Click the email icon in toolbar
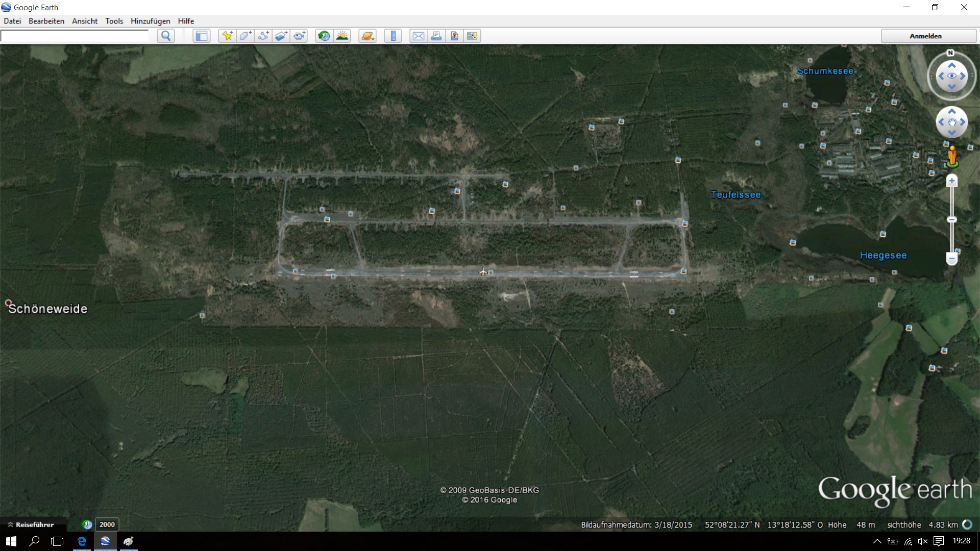 click(x=418, y=36)
